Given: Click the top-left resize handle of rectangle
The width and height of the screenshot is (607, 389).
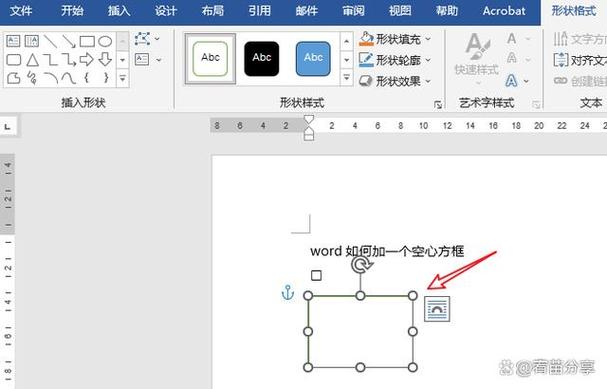Looking at the screenshot, I should point(308,296).
